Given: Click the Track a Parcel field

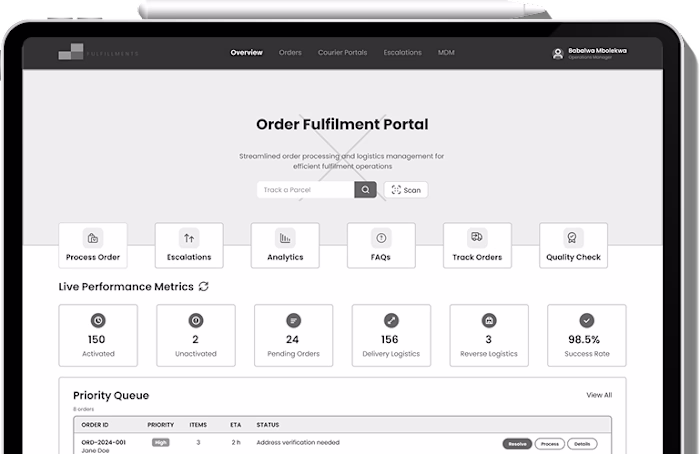Looking at the screenshot, I should [306, 190].
